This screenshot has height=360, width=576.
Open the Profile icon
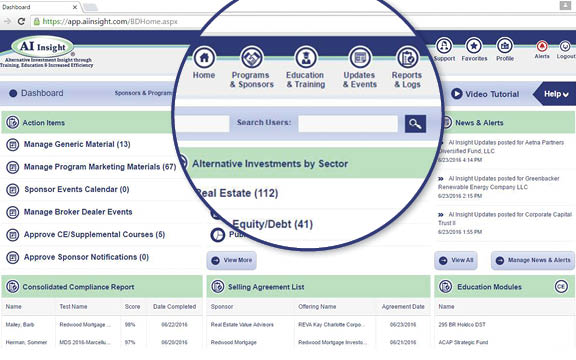click(505, 46)
